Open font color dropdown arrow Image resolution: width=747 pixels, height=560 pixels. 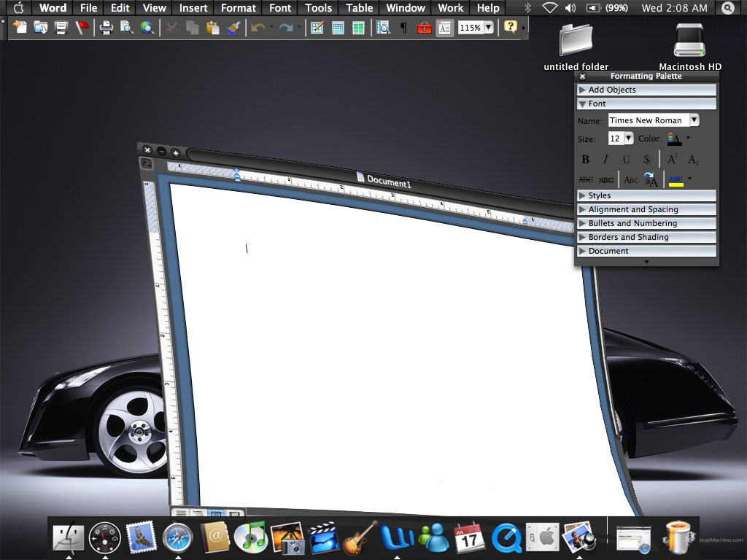688,138
